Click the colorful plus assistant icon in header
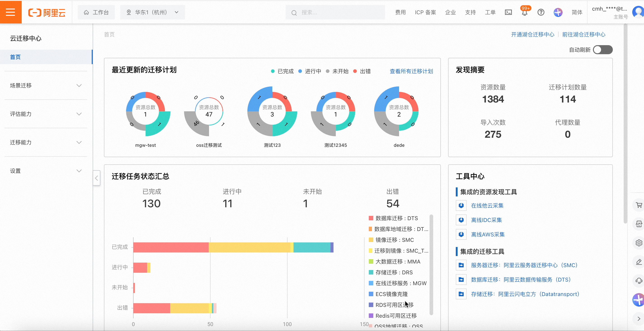 [558, 12]
